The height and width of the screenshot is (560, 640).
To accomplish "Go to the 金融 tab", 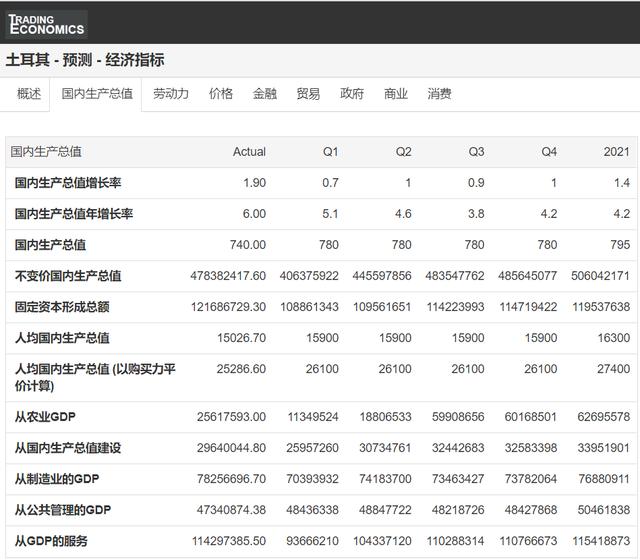I will pyautogui.click(x=265, y=94).
